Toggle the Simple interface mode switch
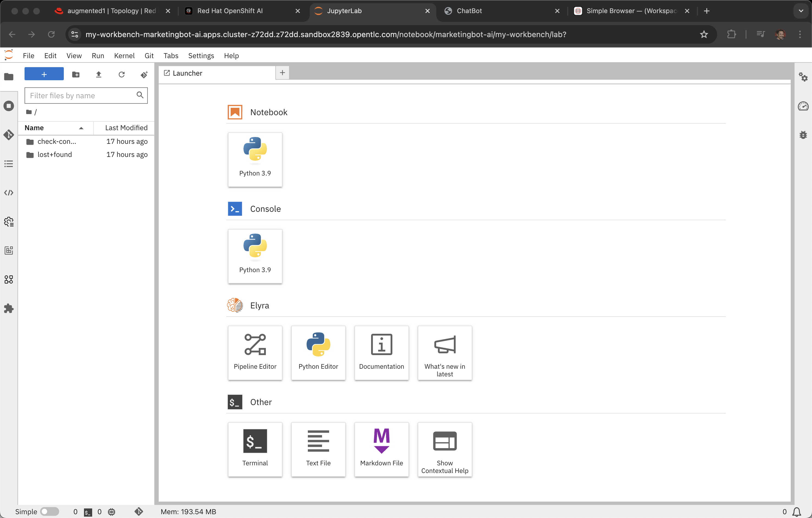The width and height of the screenshot is (812, 518). 49,512
